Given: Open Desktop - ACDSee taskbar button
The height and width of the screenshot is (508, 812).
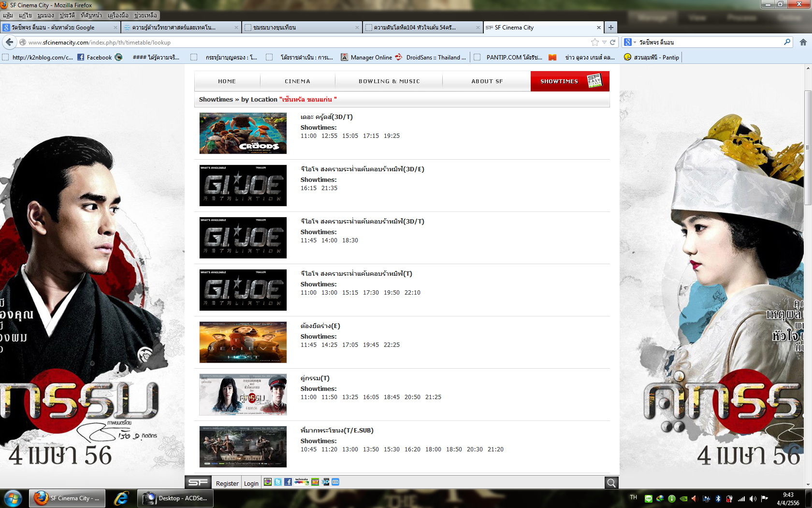Looking at the screenshot, I should (x=174, y=498).
